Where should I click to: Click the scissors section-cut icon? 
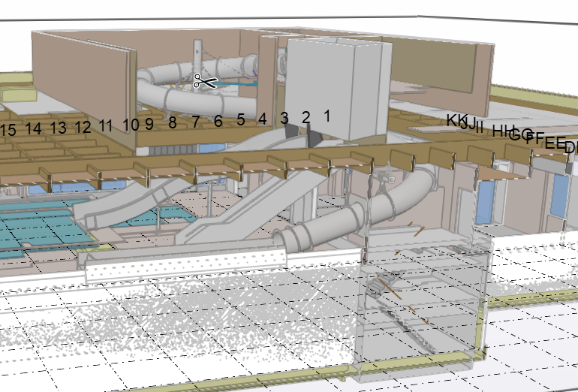[204, 81]
